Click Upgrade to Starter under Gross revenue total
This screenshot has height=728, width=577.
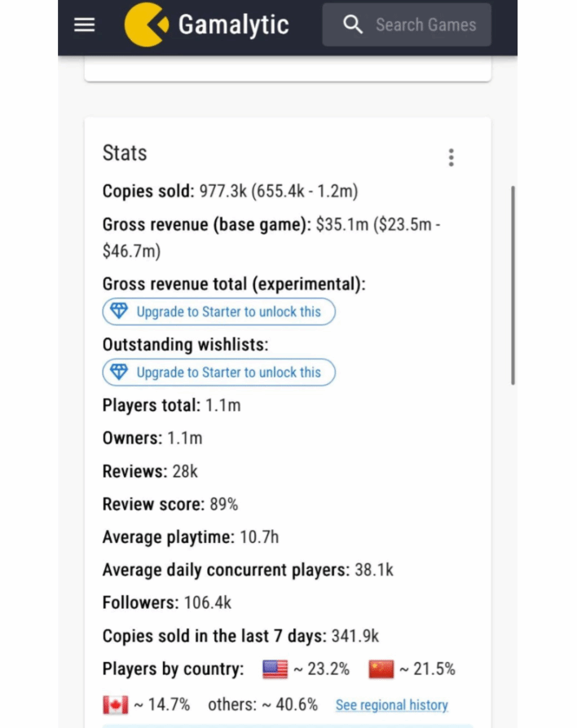(228, 311)
